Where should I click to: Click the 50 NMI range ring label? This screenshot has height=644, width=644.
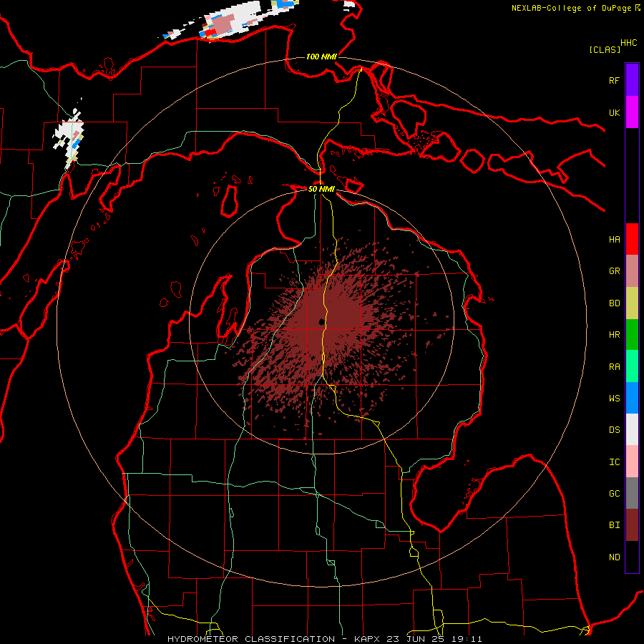321,189
